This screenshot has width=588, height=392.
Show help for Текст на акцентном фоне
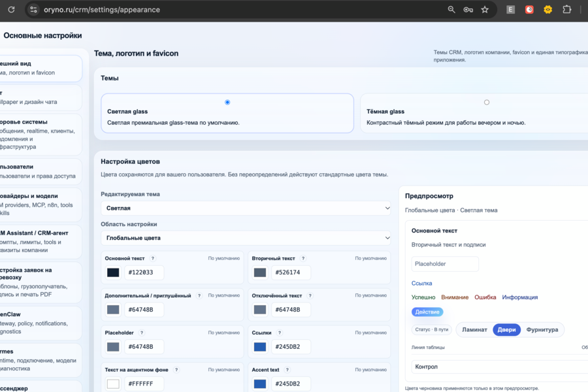click(x=176, y=370)
